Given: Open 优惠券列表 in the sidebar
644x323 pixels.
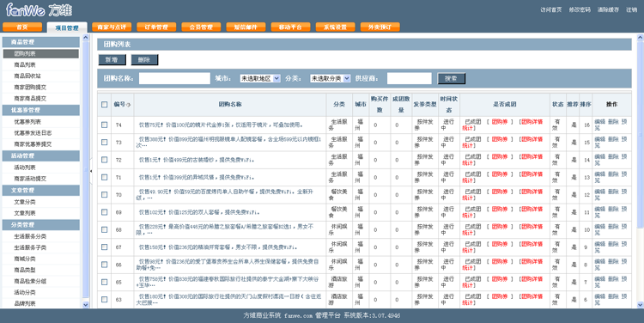Looking at the screenshot, I should pyautogui.click(x=27, y=122).
